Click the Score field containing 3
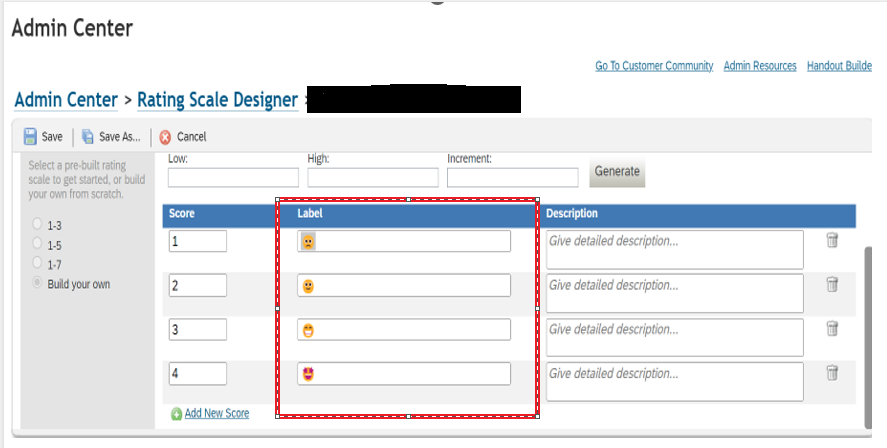Screen dimensions: 887x448 tap(197, 329)
